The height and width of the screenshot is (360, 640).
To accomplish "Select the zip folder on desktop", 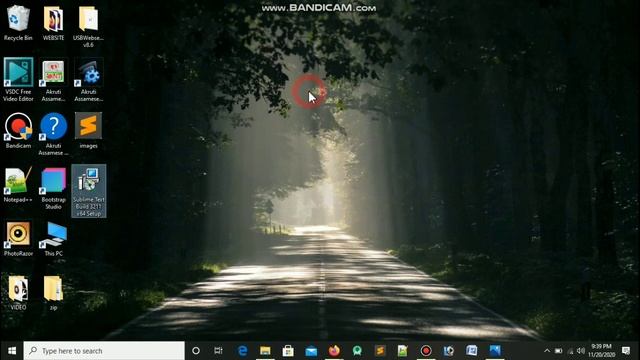I will tap(53, 292).
